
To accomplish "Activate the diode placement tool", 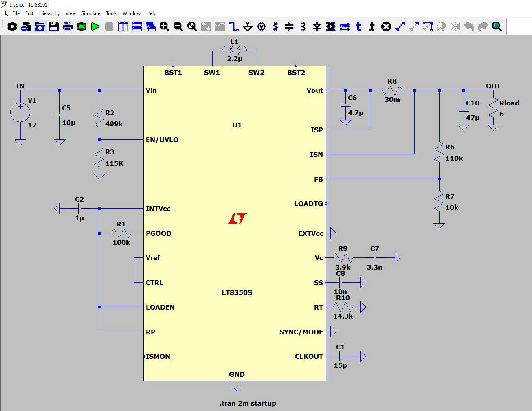I will point(317,26).
